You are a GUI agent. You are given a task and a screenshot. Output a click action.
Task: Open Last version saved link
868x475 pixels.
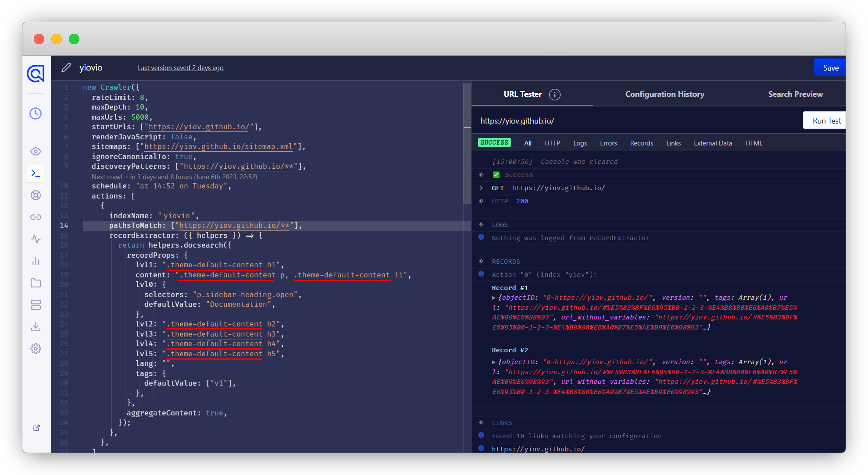click(x=180, y=68)
